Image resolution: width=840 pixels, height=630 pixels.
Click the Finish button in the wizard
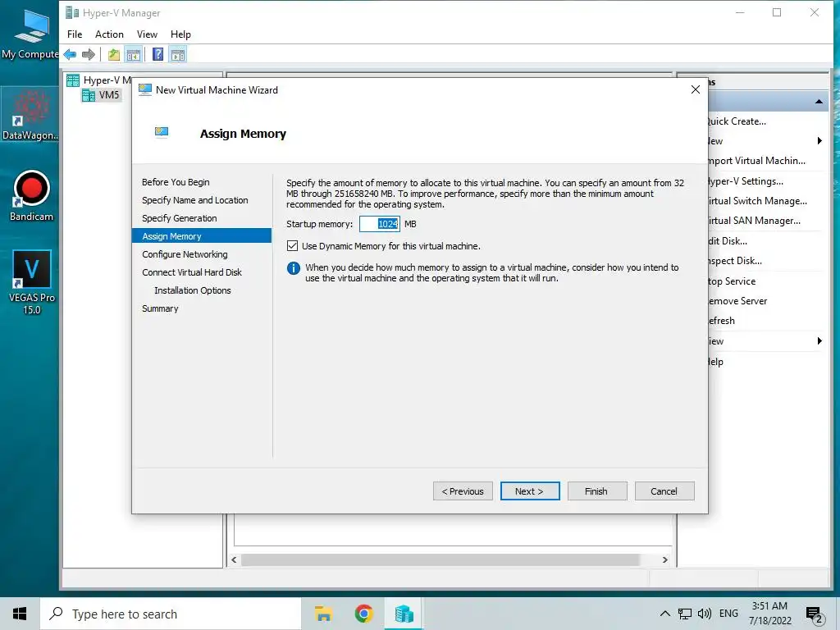point(597,491)
